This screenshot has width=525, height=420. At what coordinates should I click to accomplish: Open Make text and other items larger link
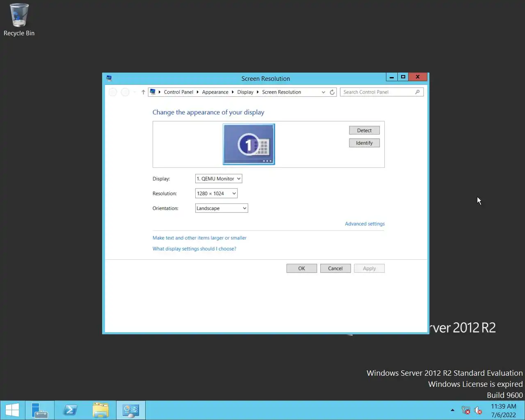(199, 238)
